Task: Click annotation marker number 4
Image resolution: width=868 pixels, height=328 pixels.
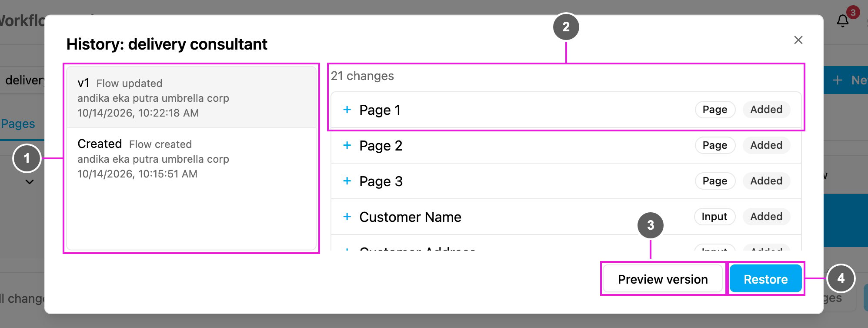Action: tap(841, 278)
